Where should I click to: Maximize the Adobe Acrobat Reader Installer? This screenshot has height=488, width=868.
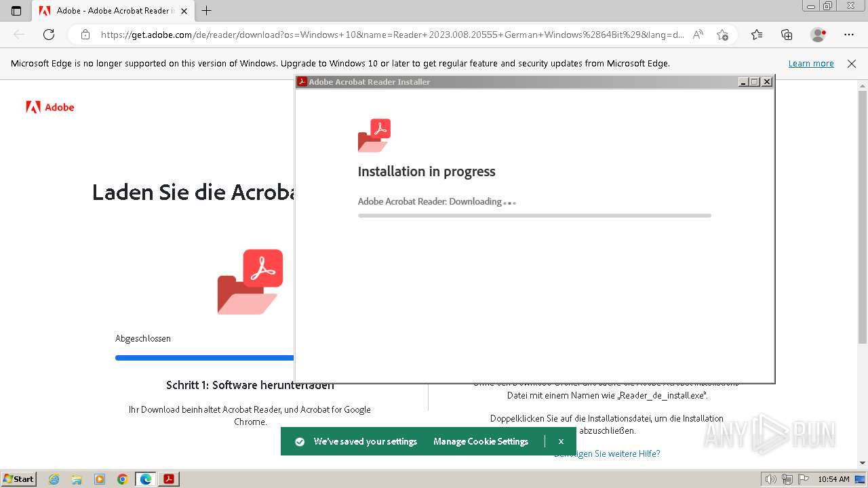(x=755, y=82)
